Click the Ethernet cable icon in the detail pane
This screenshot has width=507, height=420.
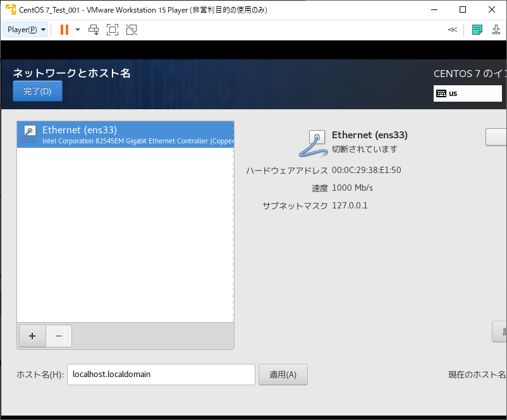(x=313, y=143)
